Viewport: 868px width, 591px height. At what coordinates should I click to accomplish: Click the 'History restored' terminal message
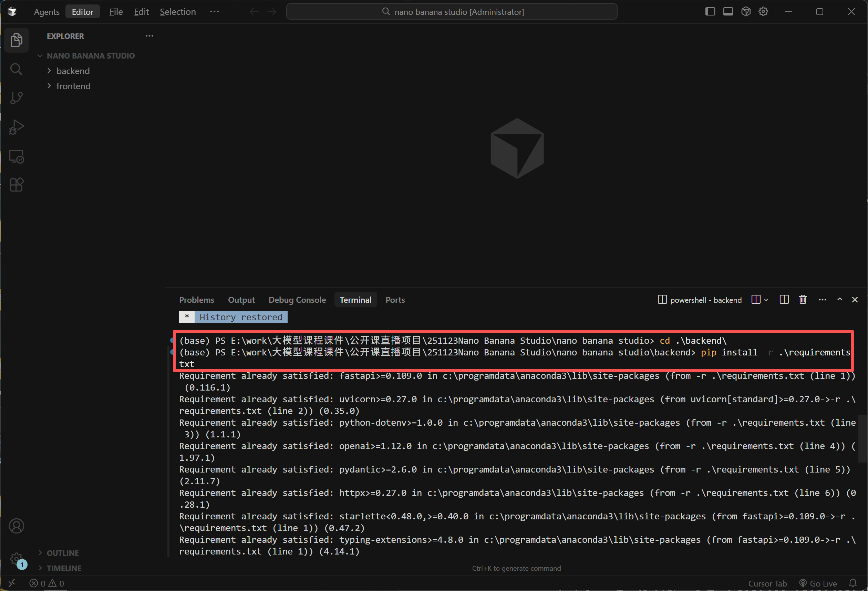[241, 317]
